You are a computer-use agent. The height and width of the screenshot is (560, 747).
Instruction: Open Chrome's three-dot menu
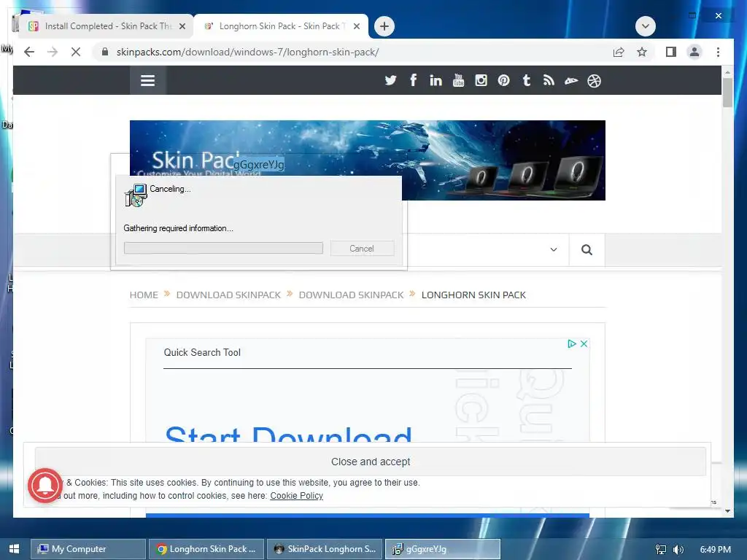tap(718, 52)
